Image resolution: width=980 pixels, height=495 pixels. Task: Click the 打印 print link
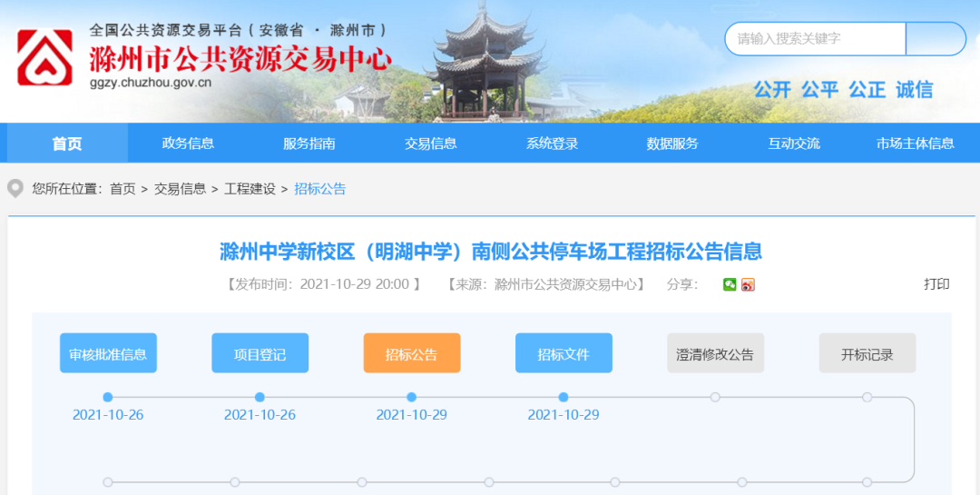coord(936,284)
